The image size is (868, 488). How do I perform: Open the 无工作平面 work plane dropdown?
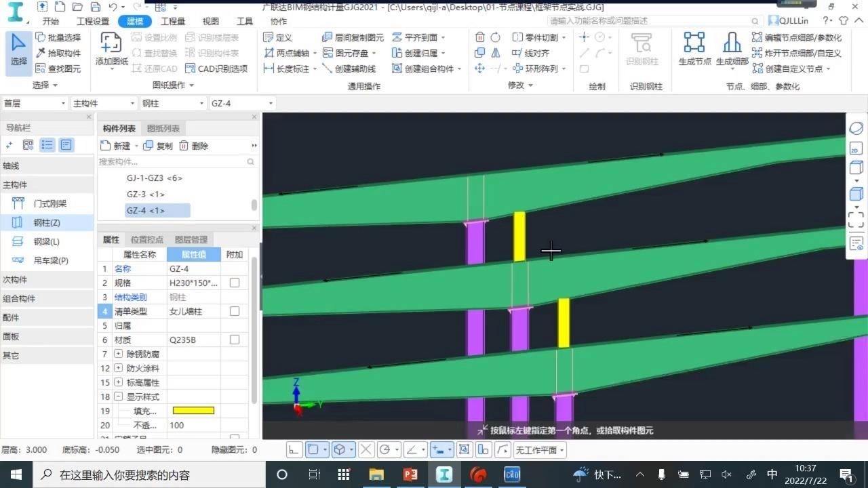pyautogui.click(x=539, y=449)
